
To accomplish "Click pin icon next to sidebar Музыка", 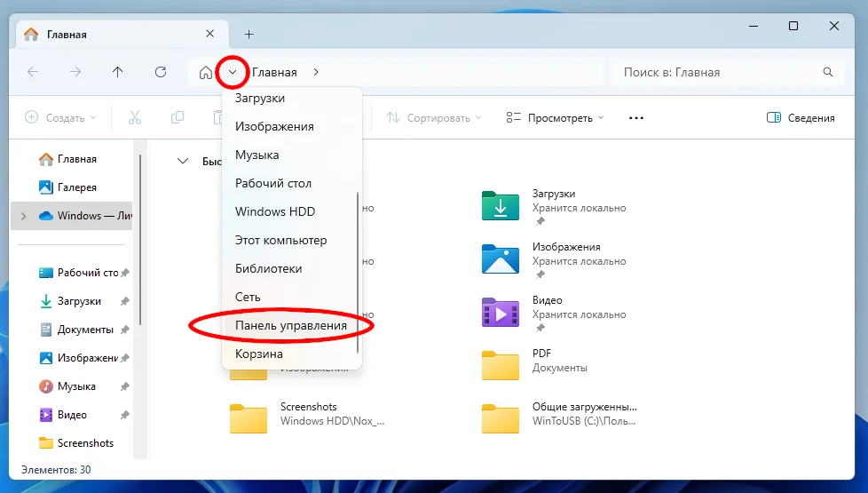I will 124,386.
